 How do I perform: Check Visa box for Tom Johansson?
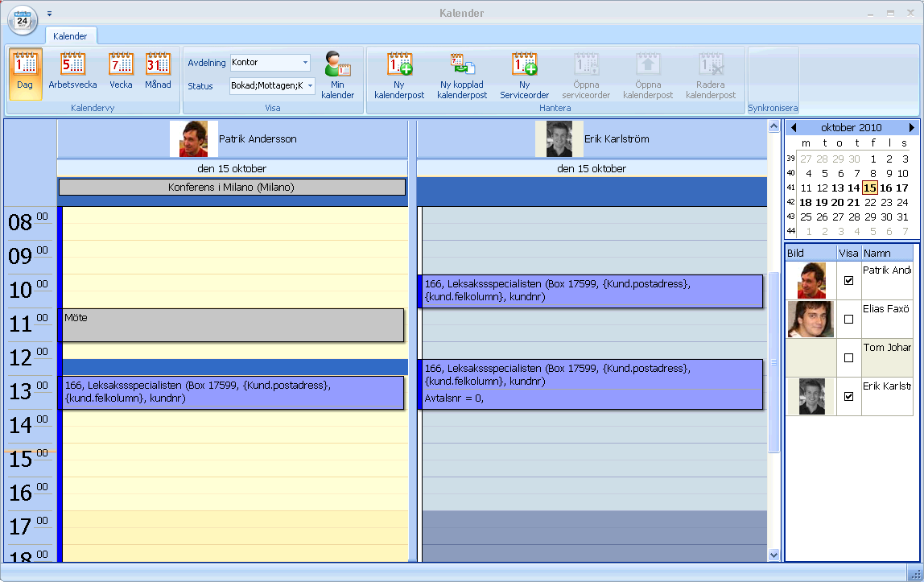[848, 357]
